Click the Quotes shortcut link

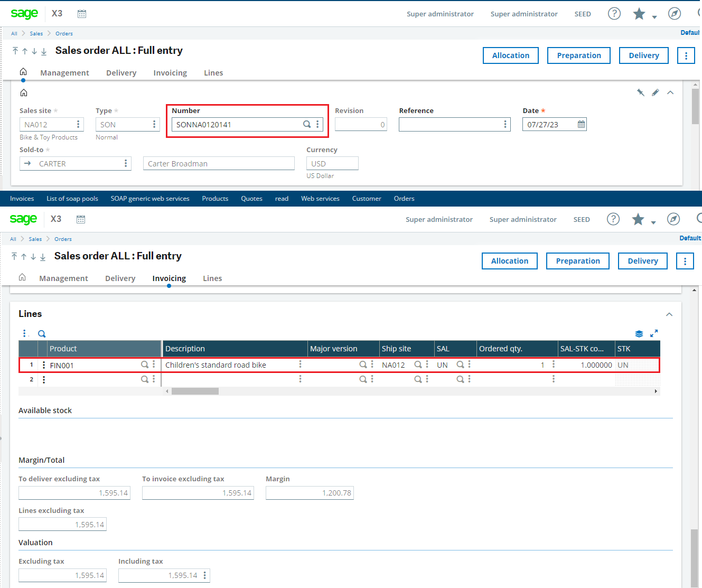(251, 199)
